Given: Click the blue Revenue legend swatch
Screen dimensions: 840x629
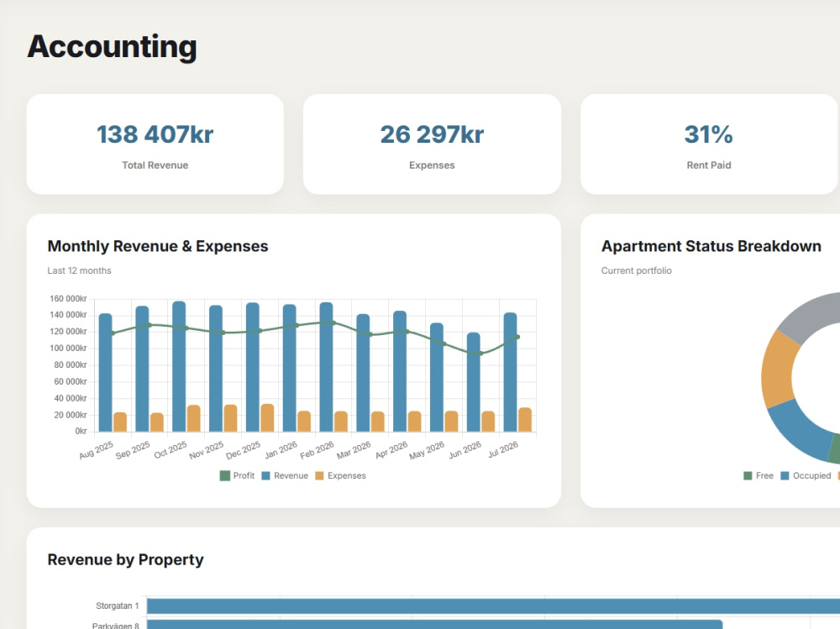Looking at the screenshot, I should (265, 476).
